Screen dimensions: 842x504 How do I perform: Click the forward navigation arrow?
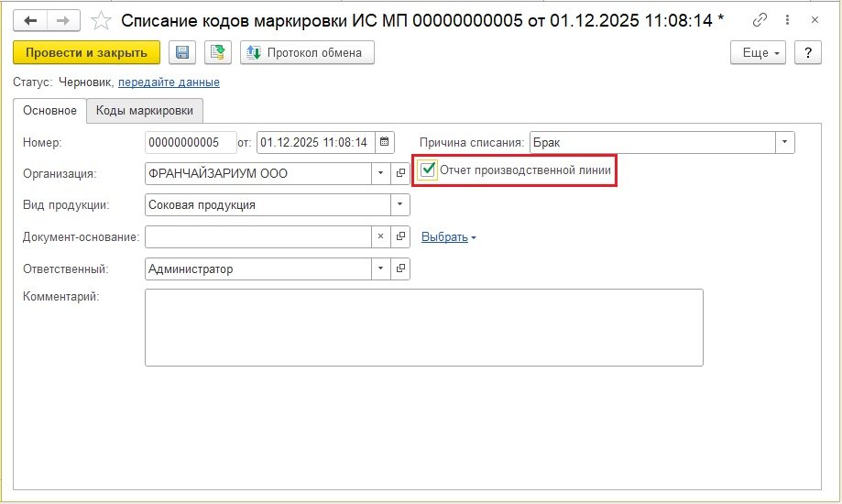pos(63,20)
